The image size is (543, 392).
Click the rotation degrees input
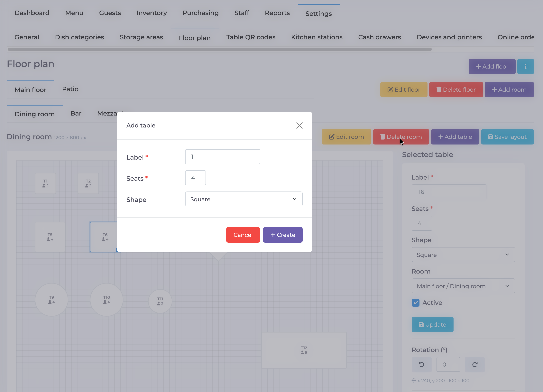pyautogui.click(x=448, y=364)
